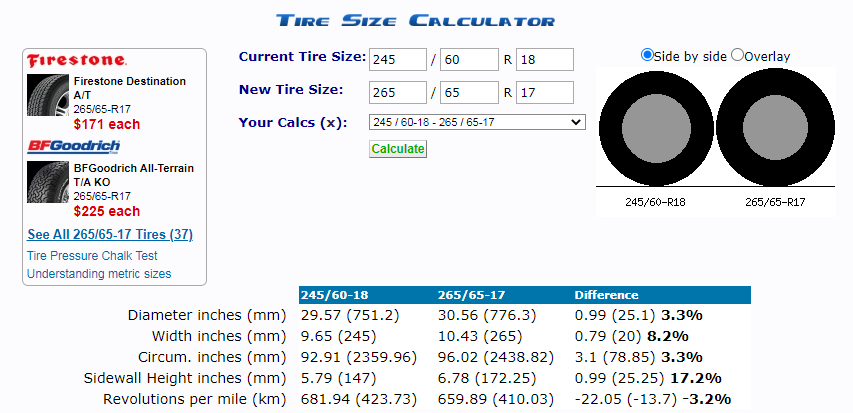The image size is (853, 413).
Task: Click the BFGoodrich brand logo
Action: (75, 146)
